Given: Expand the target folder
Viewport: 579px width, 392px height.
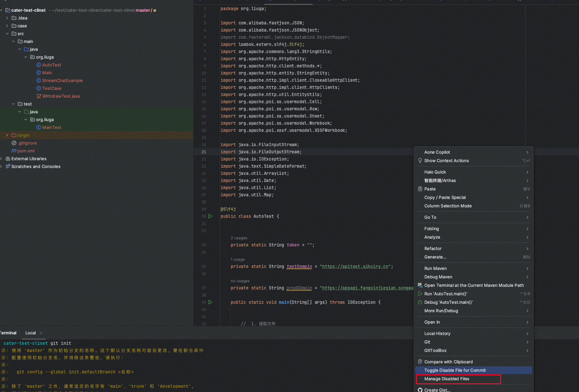Looking at the screenshot, I should tap(7, 135).
